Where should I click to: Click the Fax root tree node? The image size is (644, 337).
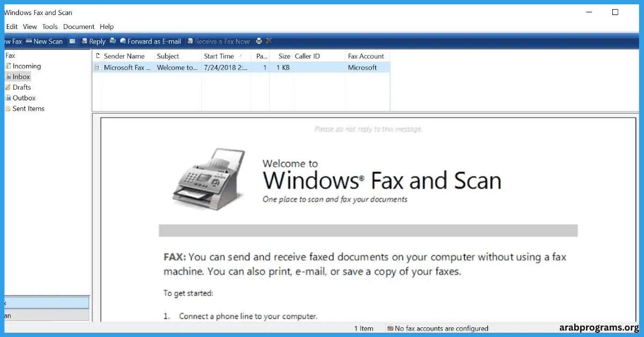[x=10, y=55]
